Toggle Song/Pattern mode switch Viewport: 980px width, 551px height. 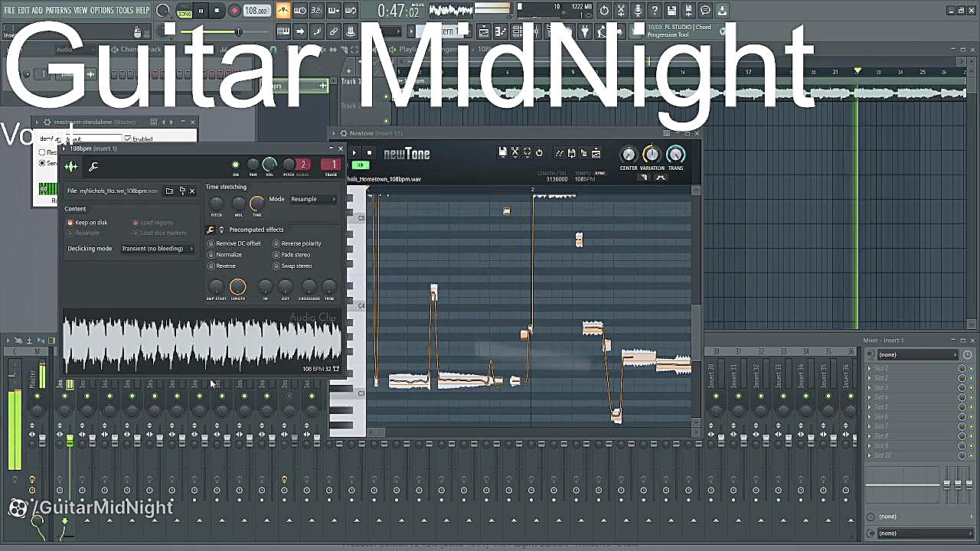185,11
